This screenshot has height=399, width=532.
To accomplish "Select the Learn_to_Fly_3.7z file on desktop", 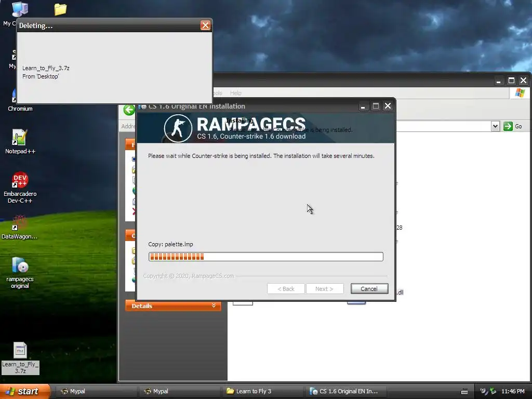I will point(20,358).
